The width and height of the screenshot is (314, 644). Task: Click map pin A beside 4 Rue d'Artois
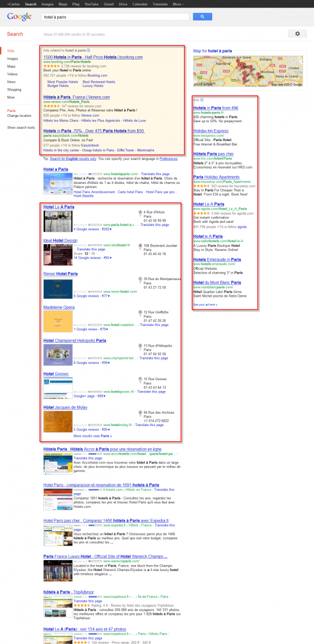(140, 213)
